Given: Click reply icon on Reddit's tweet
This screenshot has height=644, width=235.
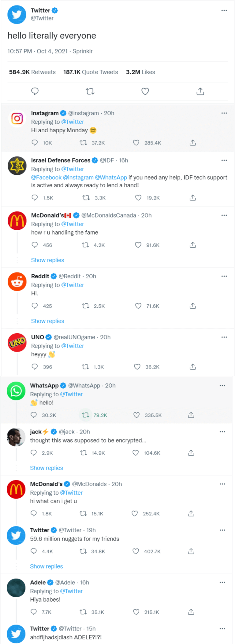Looking at the screenshot, I should click(35, 306).
